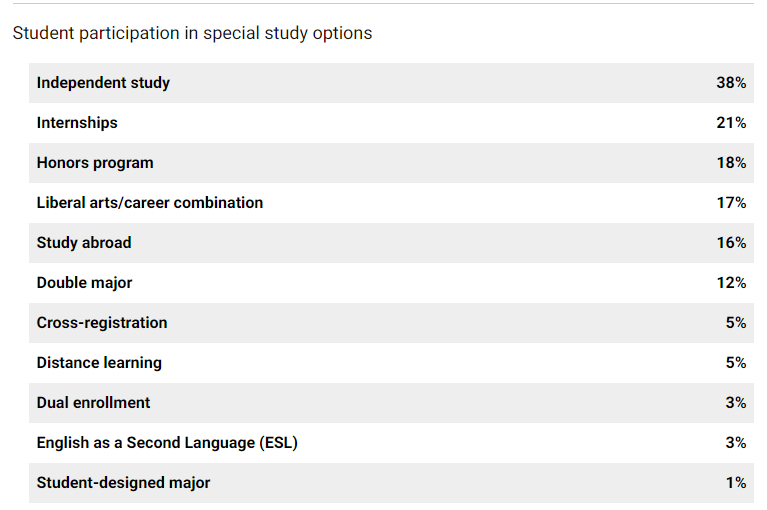
Task: Click the 38% value for Independent study
Action: (731, 83)
